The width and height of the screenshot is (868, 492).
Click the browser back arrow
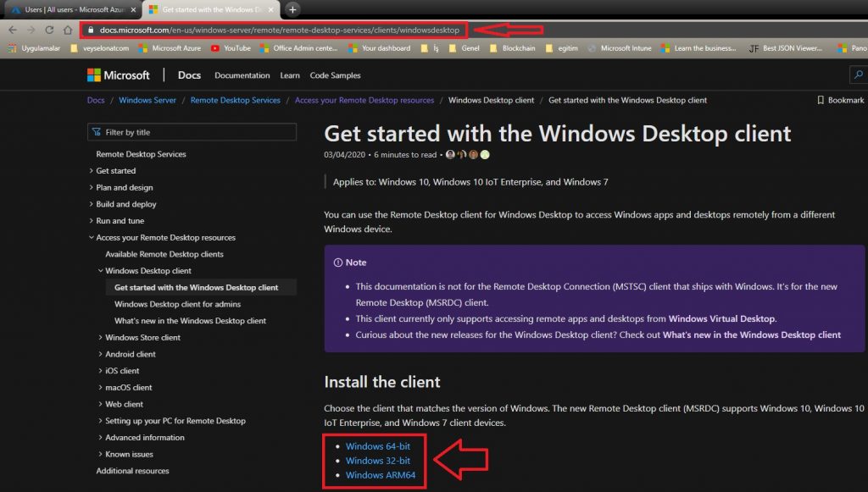[x=13, y=30]
